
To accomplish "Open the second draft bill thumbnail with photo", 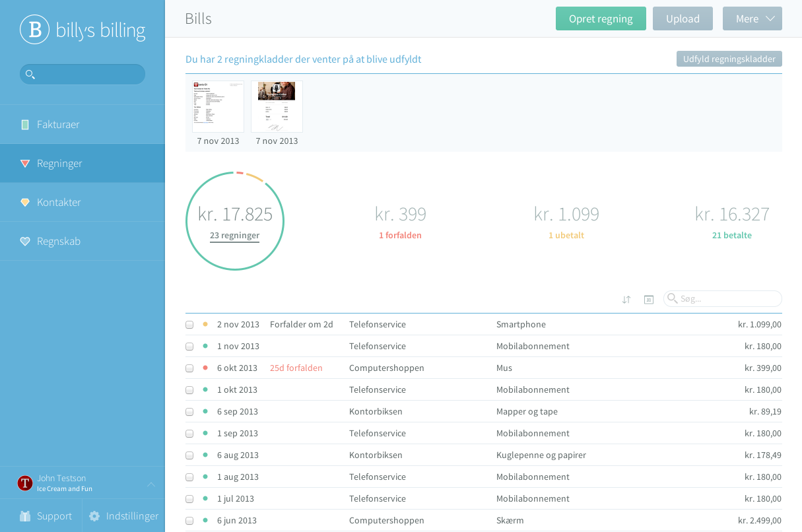I will (x=277, y=107).
